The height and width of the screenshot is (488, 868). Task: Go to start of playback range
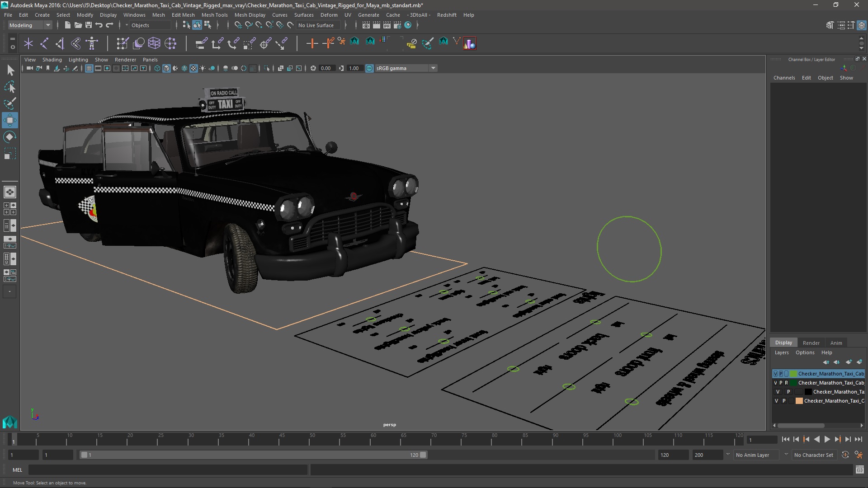click(x=785, y=439)
